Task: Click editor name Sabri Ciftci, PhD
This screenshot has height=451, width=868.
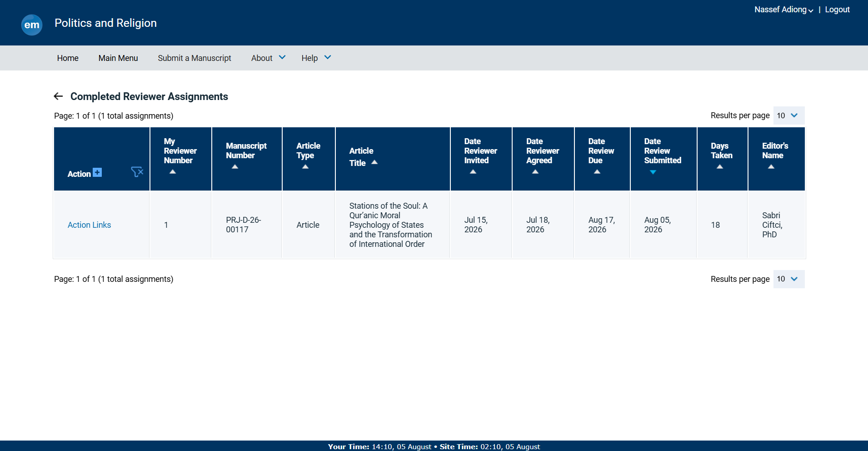Action: 772,225
